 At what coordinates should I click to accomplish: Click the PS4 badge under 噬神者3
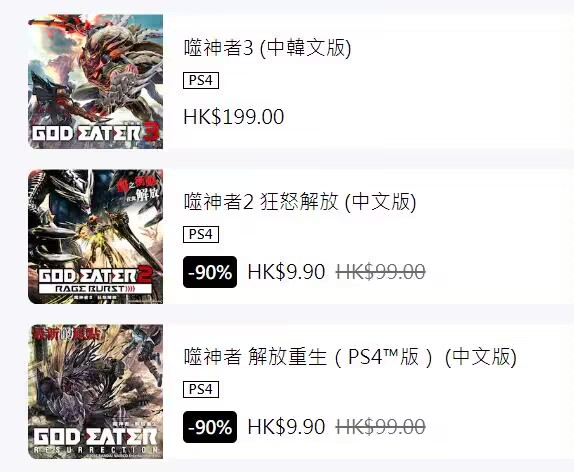(201, 81)
